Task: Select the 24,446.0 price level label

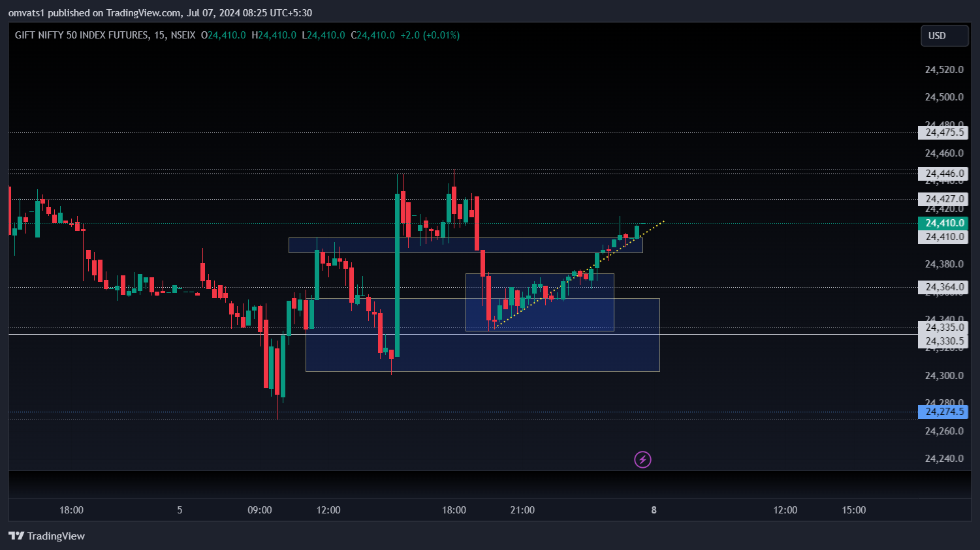Action: 943,174
